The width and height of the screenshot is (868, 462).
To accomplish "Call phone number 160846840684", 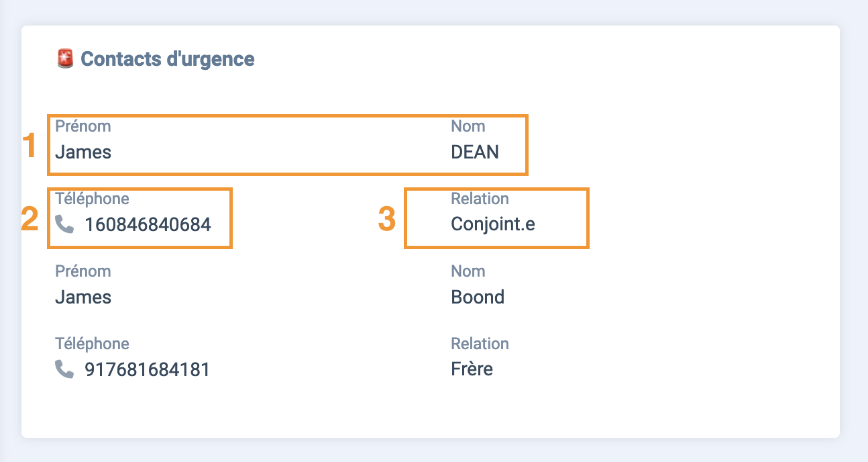I will click(x=148, y=224).
